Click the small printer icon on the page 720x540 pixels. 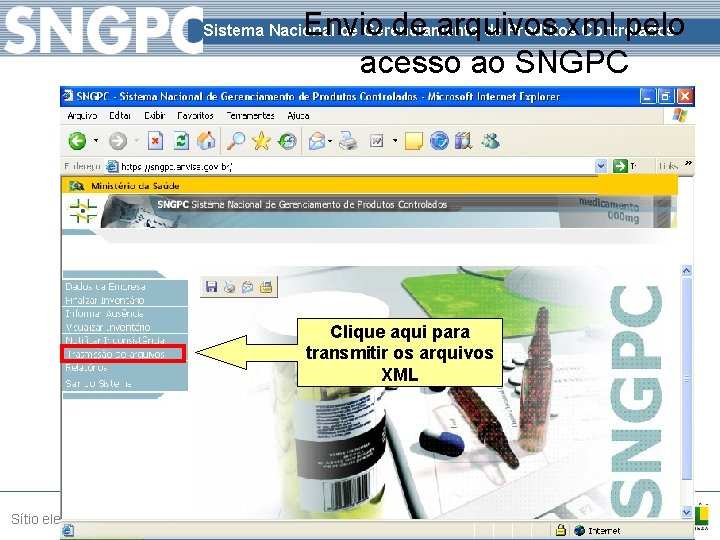[229, 287]
